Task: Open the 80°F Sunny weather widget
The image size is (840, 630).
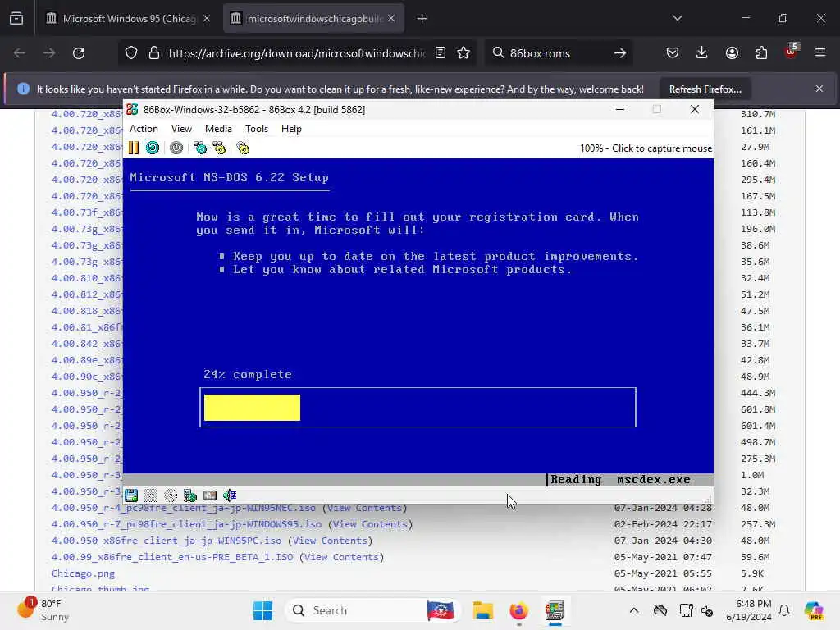Action: tap(44, 610)
